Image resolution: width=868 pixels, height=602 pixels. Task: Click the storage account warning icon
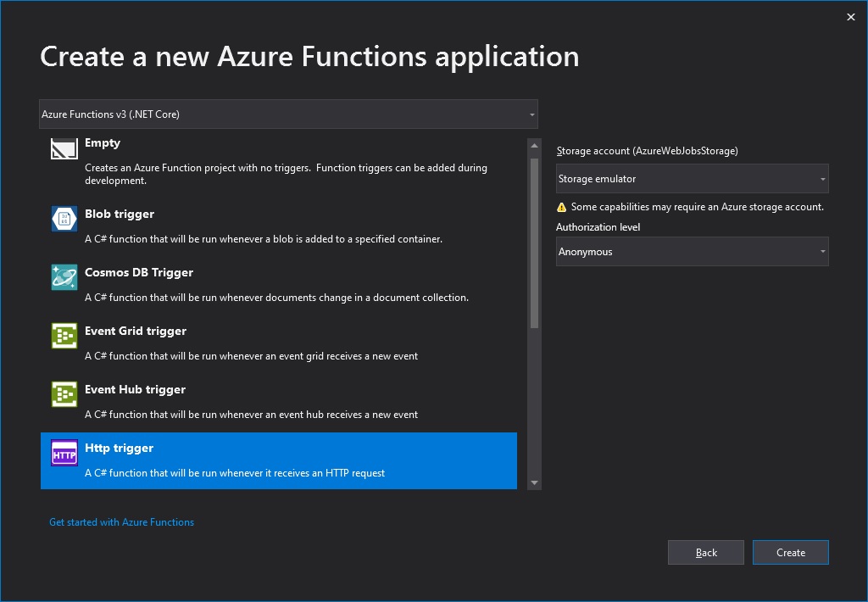(x=561, y=207)
